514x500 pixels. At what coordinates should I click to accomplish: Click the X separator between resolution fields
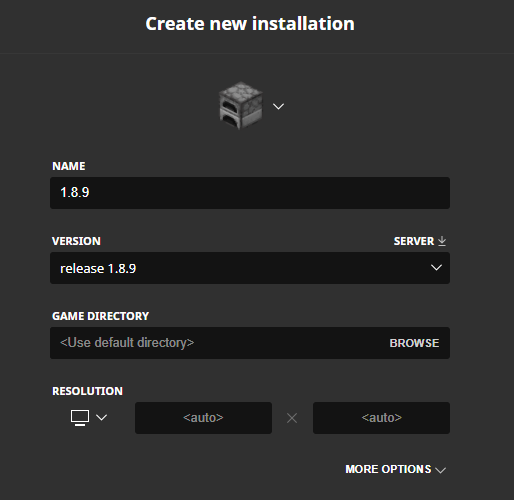292,418
